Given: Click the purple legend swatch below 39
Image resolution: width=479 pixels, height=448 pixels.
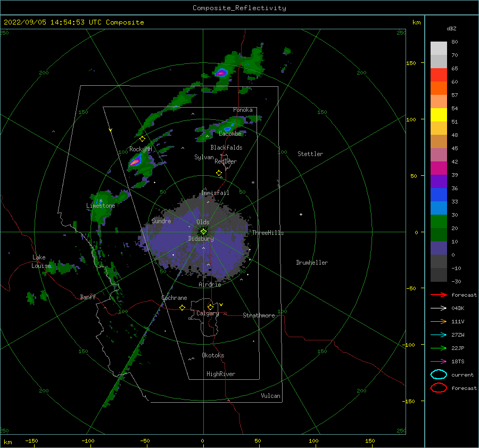Looking at the screenshot, I should [x=439, y=181].
